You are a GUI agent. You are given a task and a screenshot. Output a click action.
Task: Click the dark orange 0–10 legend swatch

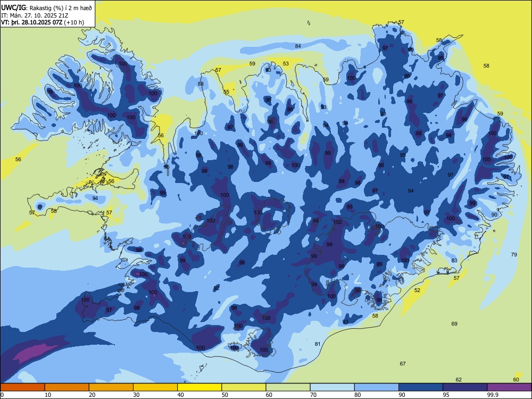coord(22,387)
